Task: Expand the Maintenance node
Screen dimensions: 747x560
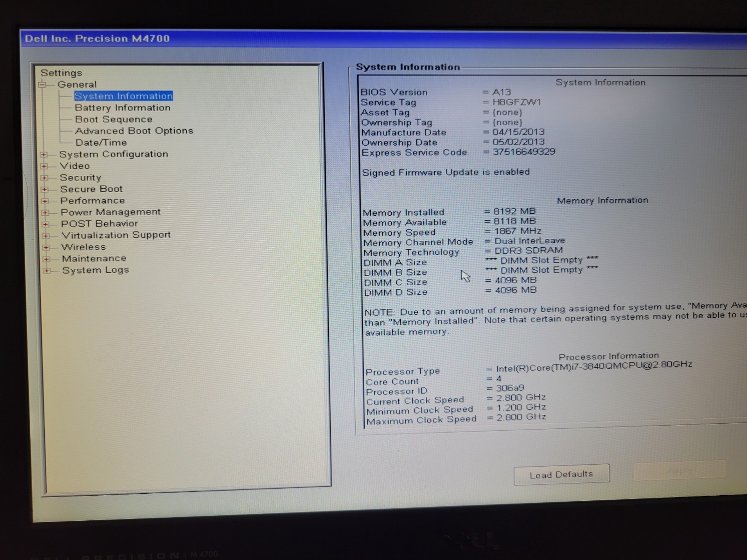Action: tap(46, 259)
